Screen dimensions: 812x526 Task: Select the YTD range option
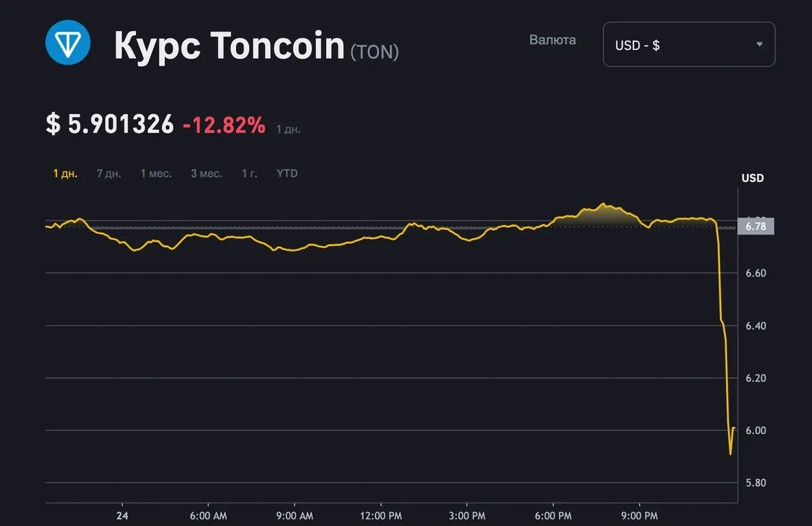[x=287, y=174]
